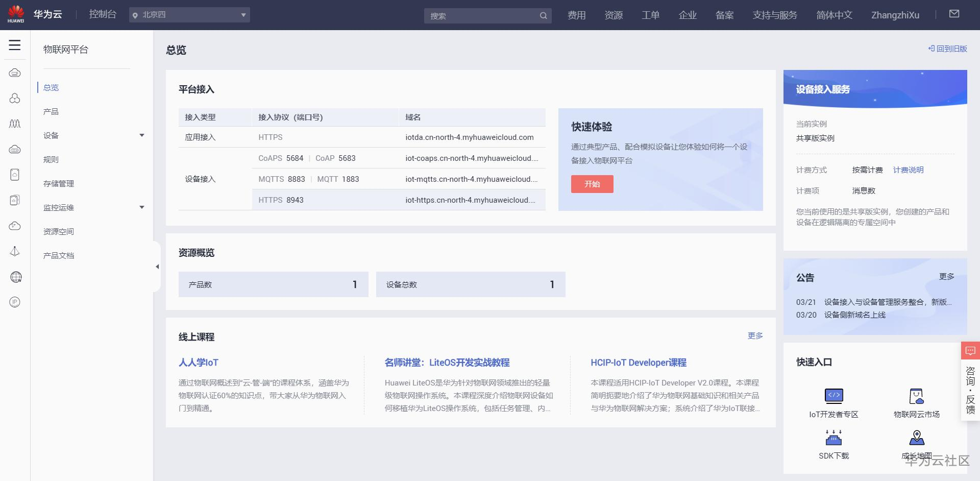Open 存储管理 in the sidebar
980x481 pixels.
[59, 183]
